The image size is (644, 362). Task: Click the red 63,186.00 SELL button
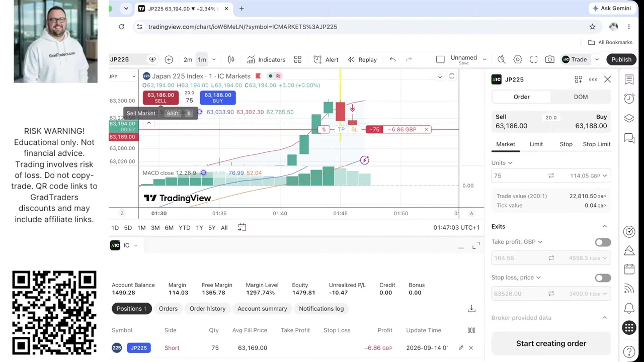160,98
